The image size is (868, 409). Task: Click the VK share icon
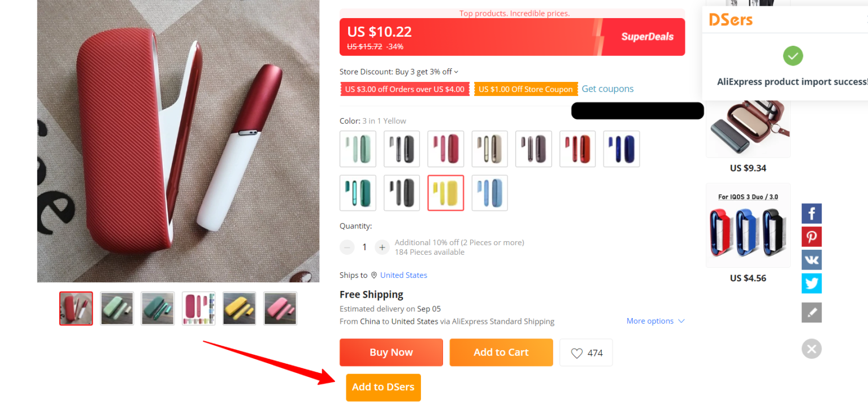pyautogui.click(x=811, y=260)
